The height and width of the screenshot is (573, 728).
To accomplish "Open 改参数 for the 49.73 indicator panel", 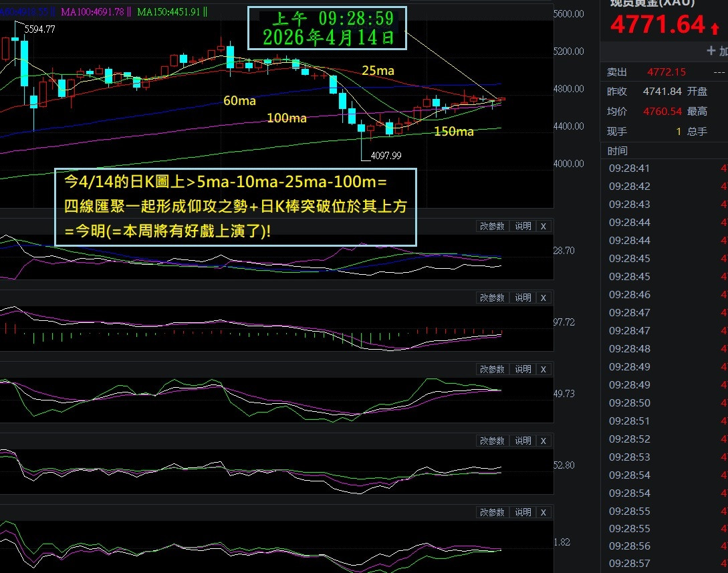I will click(492, 370).
